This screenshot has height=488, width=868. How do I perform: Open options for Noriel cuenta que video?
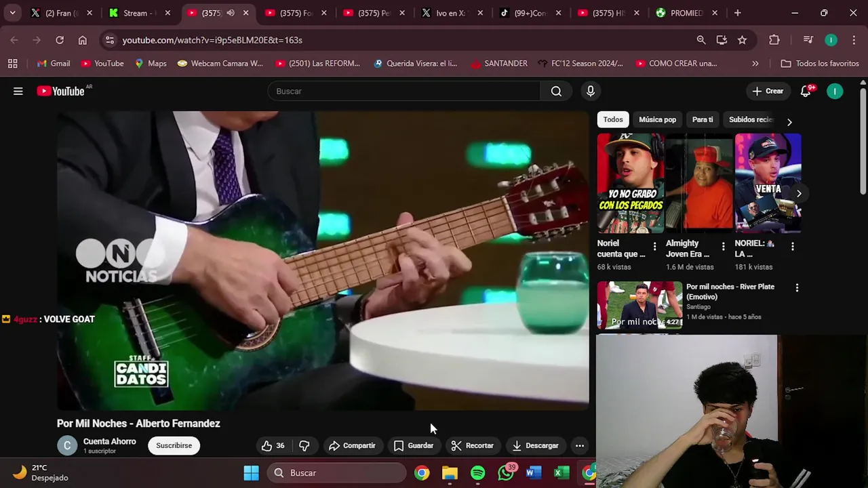coord(654,247)
